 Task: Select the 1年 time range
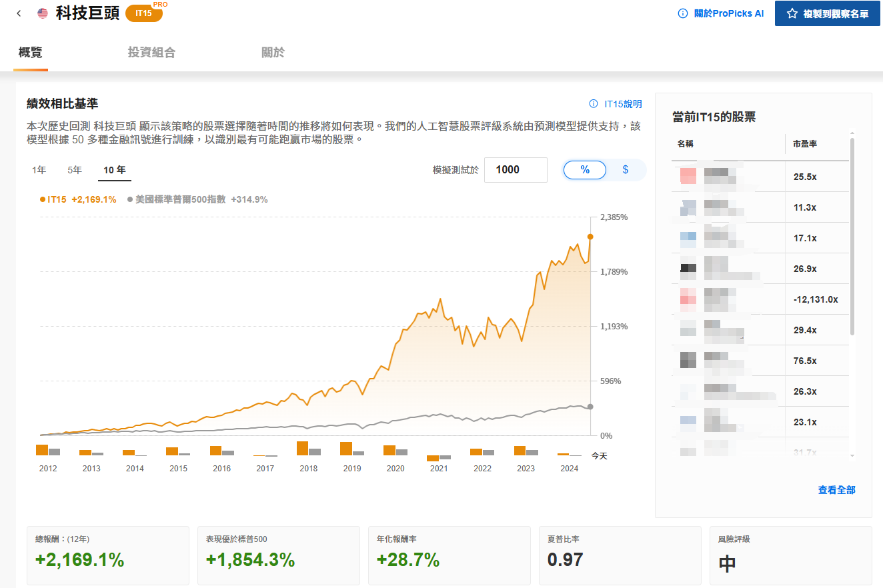39,170
